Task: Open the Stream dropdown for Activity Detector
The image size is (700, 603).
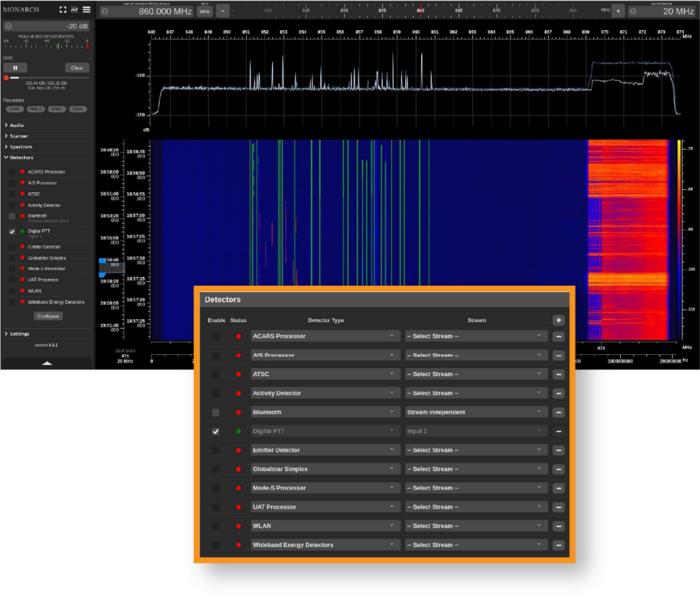Action: (x=476, y=394)
